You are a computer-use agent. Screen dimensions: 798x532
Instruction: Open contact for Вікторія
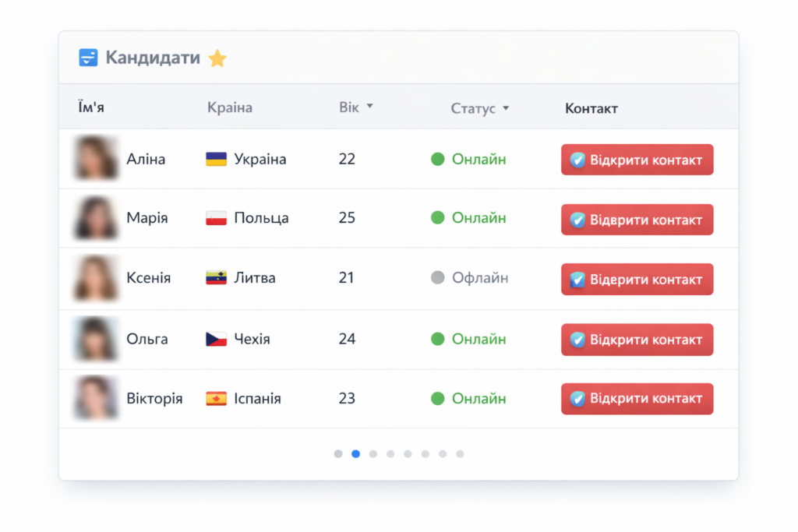637,398
